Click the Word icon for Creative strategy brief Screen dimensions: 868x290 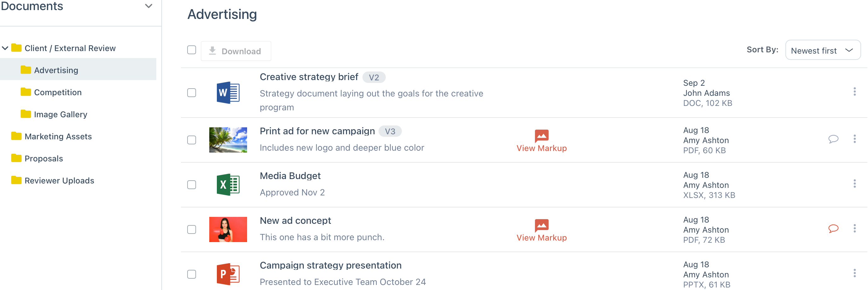click(228, 93)
